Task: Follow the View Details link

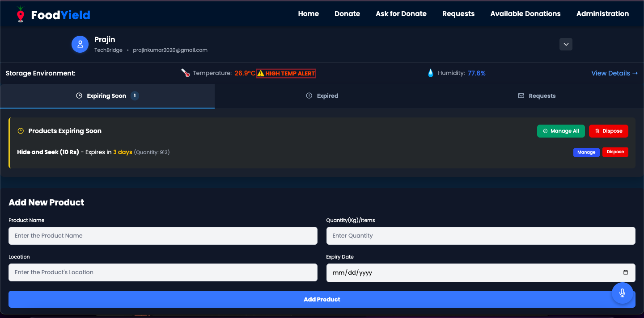Action: (x=614, y=73)
